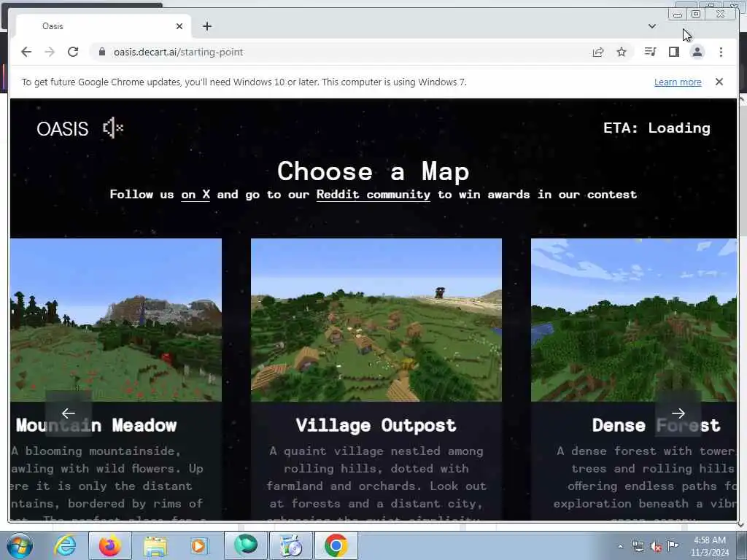Open Chrome three-dot menu
The height and width of the screenshot is (560, 747).
tap(721, 52)
